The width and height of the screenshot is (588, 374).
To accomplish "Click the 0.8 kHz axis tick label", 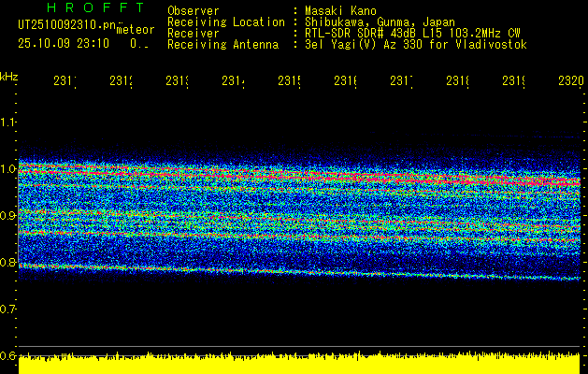I will click(7, 262).
